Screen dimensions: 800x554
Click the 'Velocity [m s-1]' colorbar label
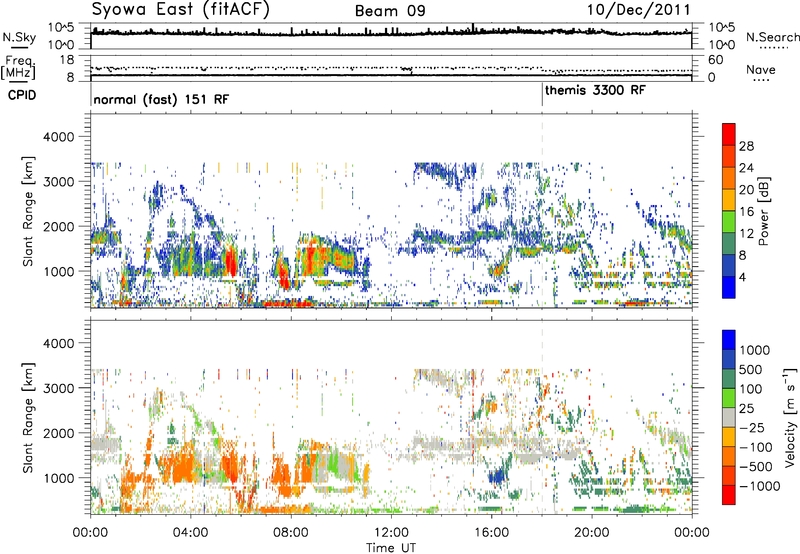tap(790, 417)
